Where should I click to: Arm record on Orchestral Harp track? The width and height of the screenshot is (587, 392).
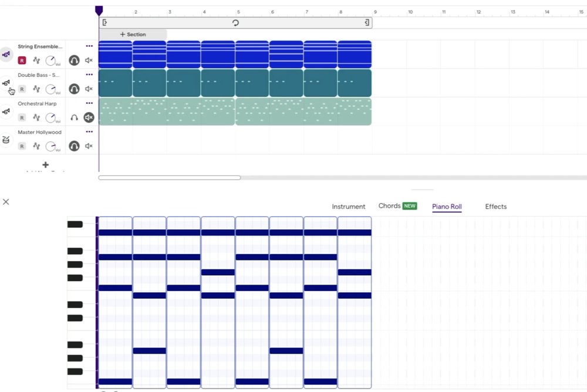click(22, 117)
